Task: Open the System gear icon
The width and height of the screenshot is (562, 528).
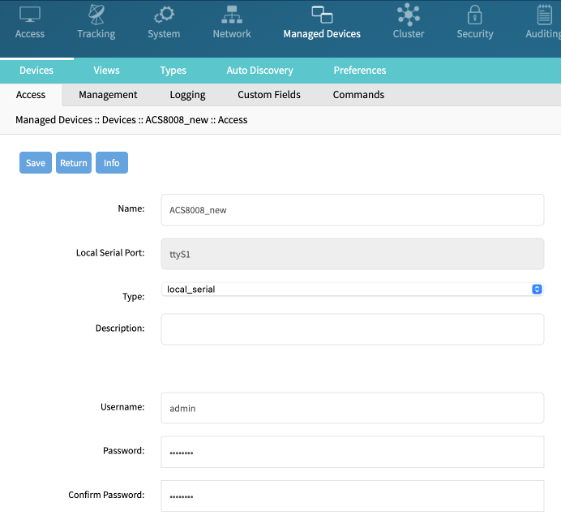Action: 164,15
